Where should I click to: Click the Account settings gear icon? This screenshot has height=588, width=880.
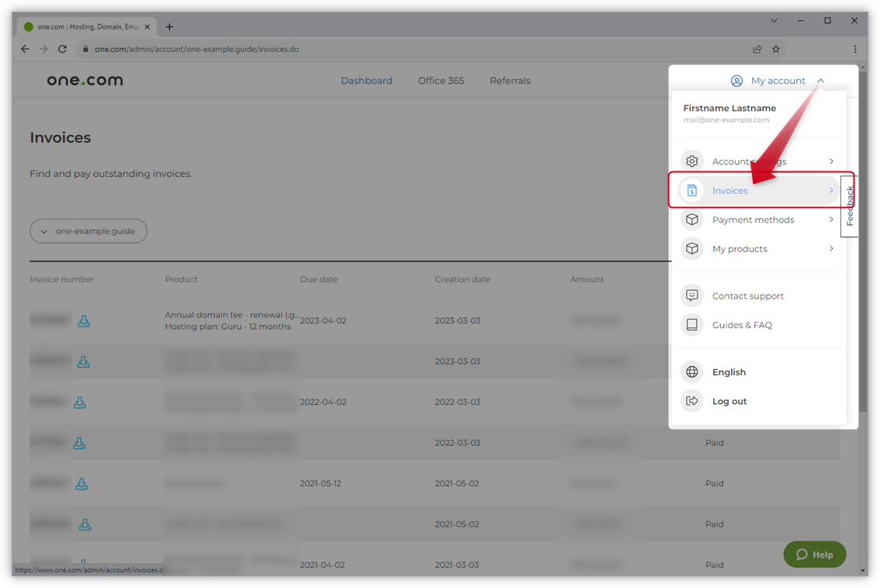coord(692,161)
